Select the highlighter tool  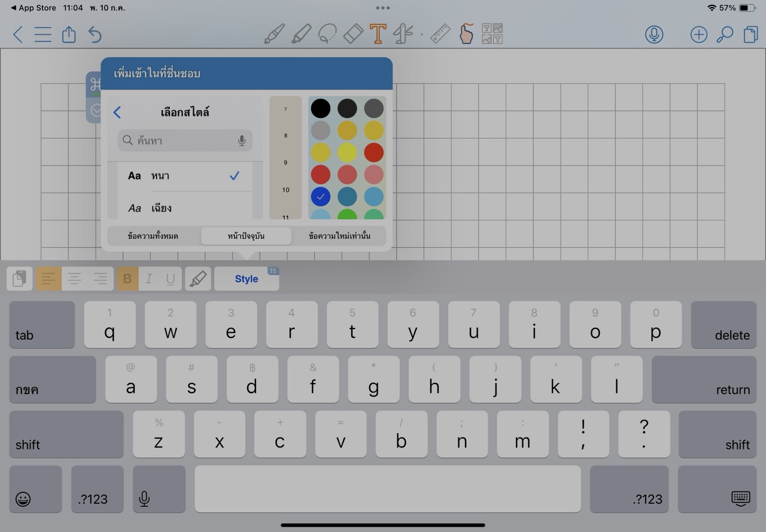[x=301, y=34]
